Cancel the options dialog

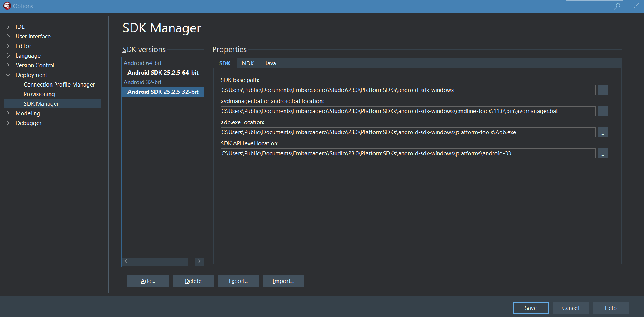point(571,308)
